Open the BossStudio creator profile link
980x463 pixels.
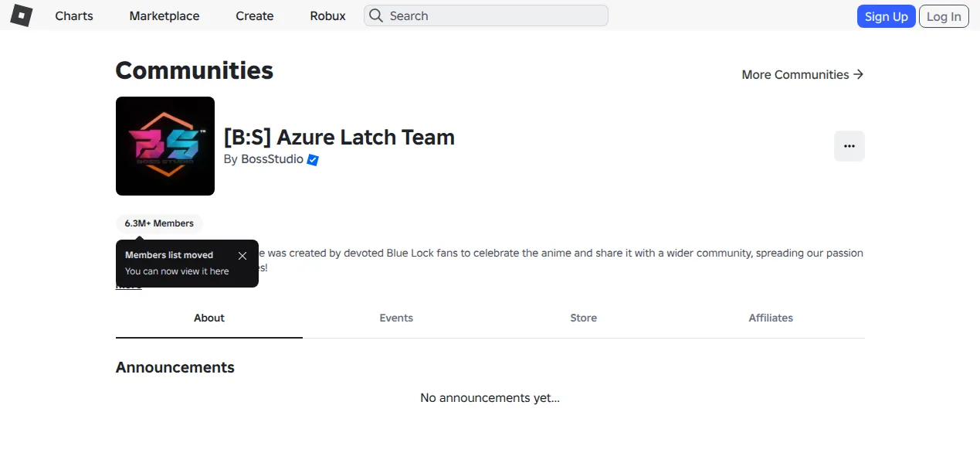[x=272, y=159]
